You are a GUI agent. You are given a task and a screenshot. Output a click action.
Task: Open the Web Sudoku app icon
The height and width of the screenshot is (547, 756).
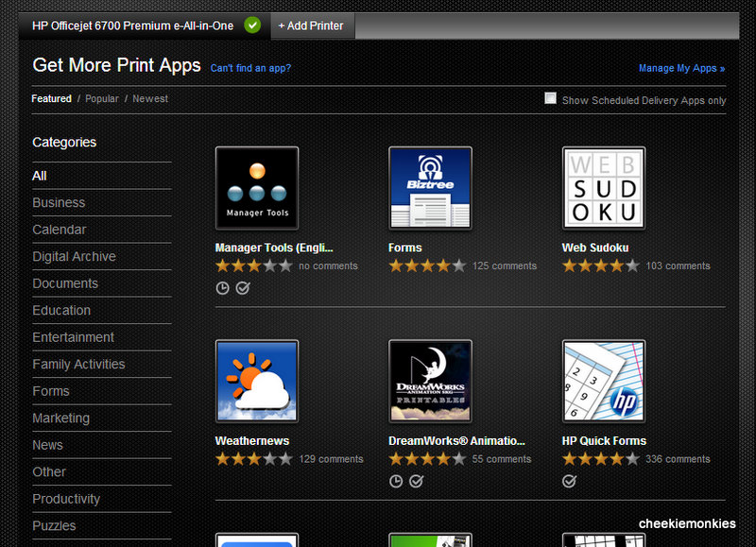(604, 188)
